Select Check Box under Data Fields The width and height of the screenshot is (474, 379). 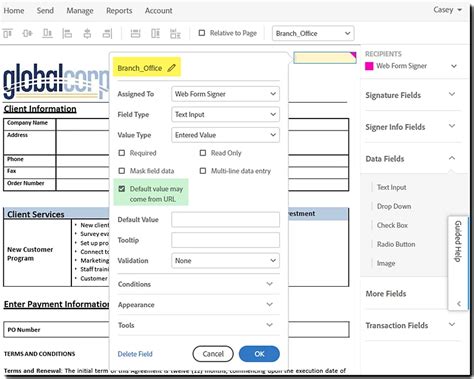[392, 225]
